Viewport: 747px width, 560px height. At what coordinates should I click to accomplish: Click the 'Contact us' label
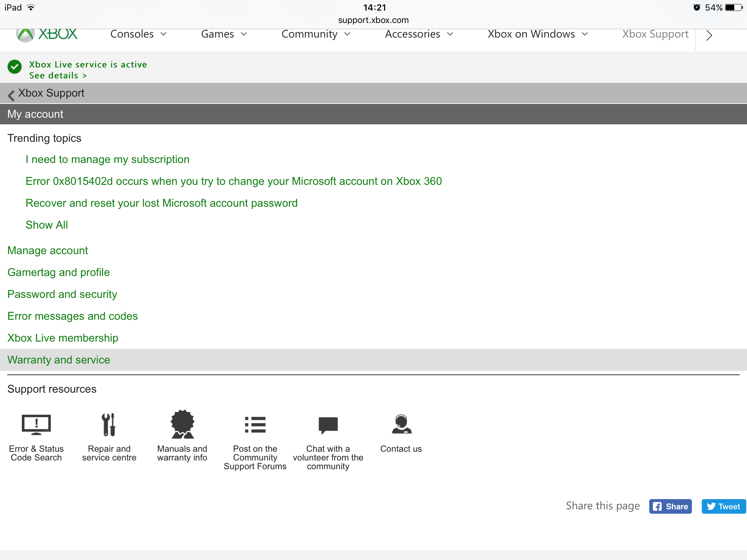(401, 449)
